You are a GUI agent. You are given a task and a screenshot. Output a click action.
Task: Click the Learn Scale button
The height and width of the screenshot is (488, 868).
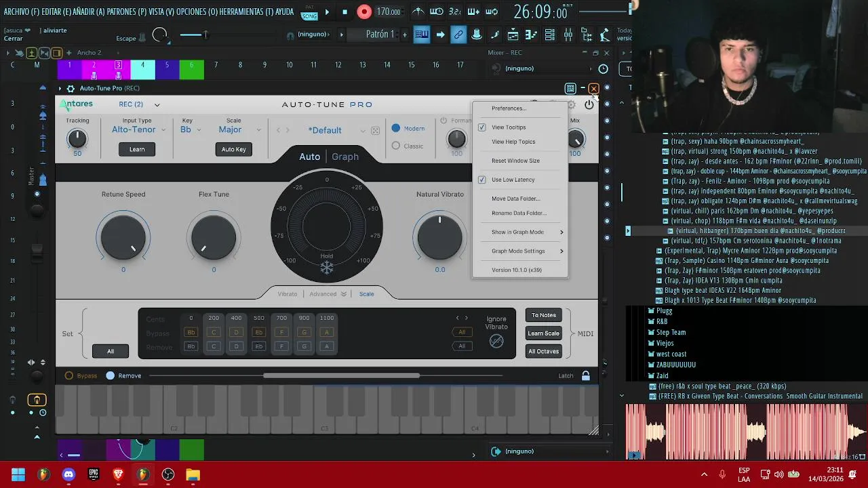point(544,333)
